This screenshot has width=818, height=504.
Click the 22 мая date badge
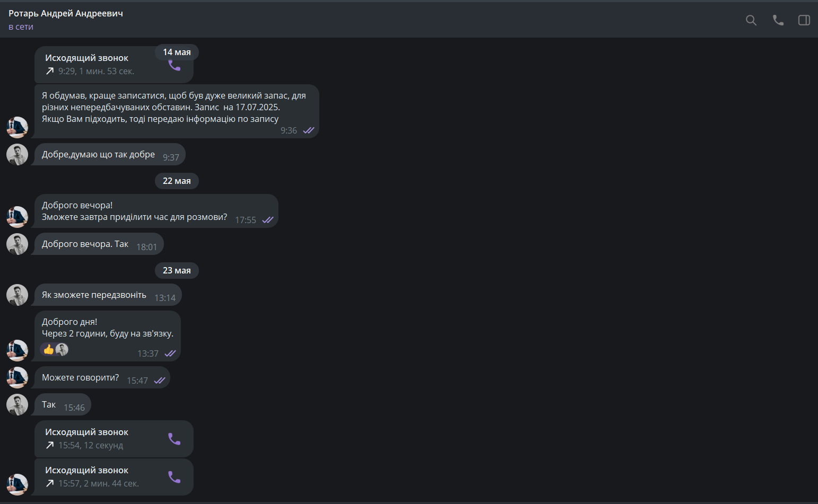click(177, 181)
